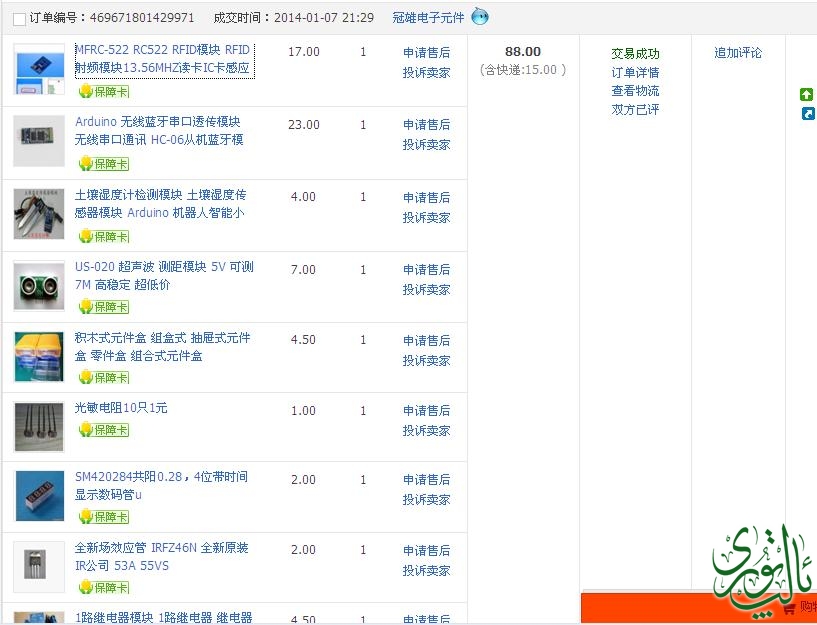Click 申请售后 for the HC-06 Bluetooth module

[x=426, y=124]
